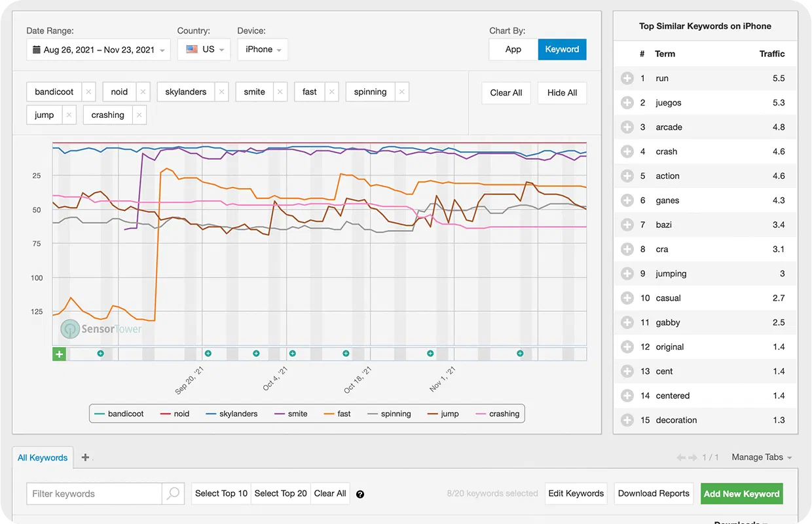
Task: Open the iPhone device dropdown
Action: click(263, 50)
